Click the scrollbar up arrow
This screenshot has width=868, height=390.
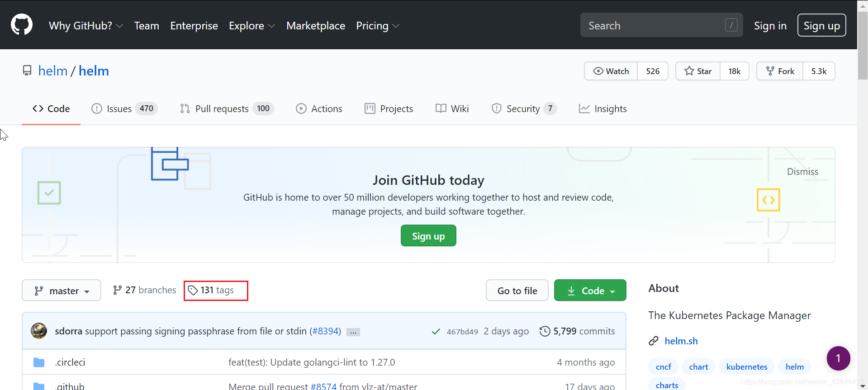click(x=863, y=6)
